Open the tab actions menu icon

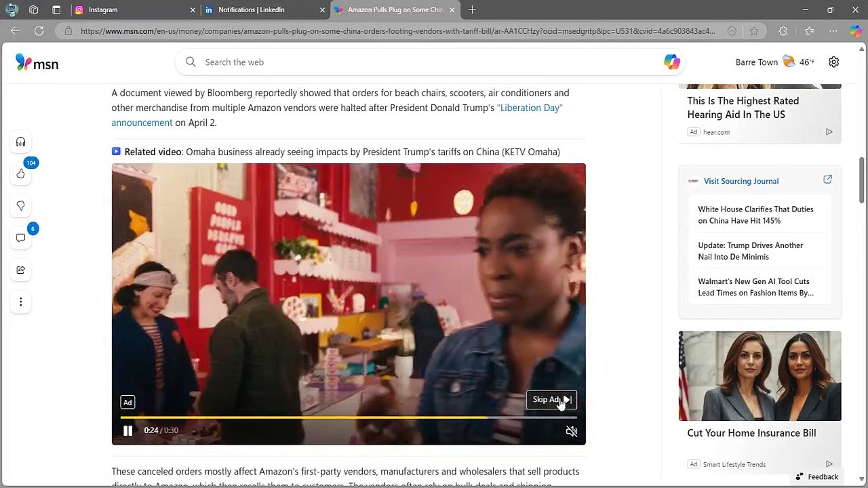(x=56, y=10)
